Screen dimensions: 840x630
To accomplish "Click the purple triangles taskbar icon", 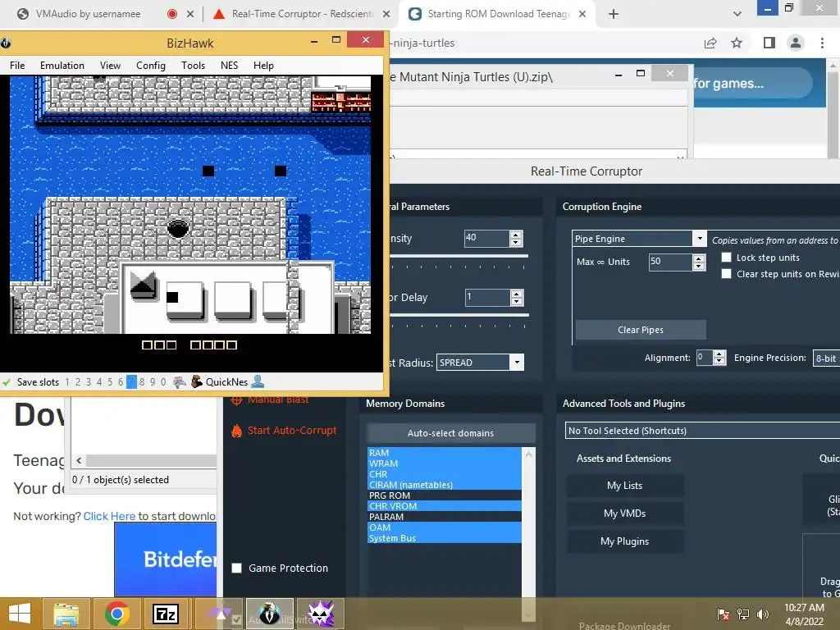I will click(x=219, y=614).
